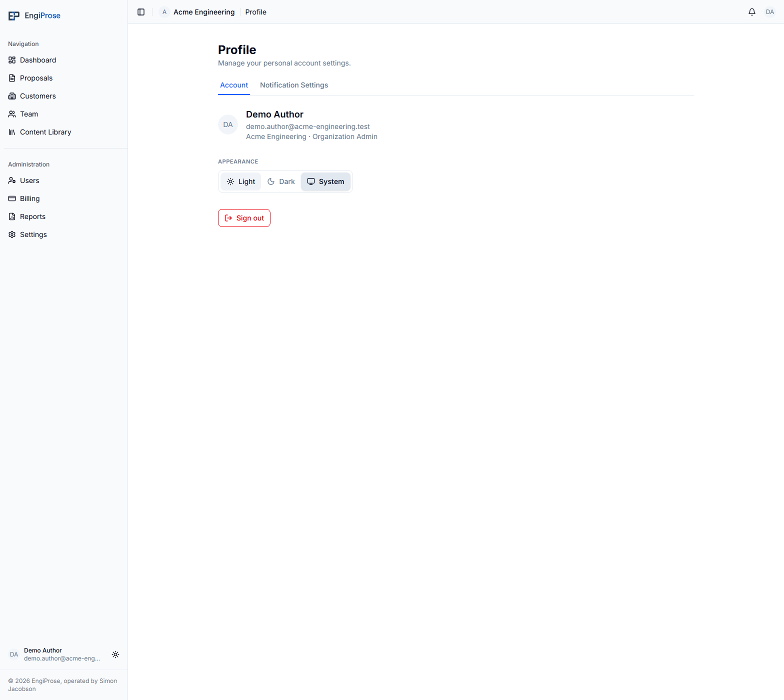The image size is (784, 700).
Task: Click the Users admin icon
Action: point(12,180)
